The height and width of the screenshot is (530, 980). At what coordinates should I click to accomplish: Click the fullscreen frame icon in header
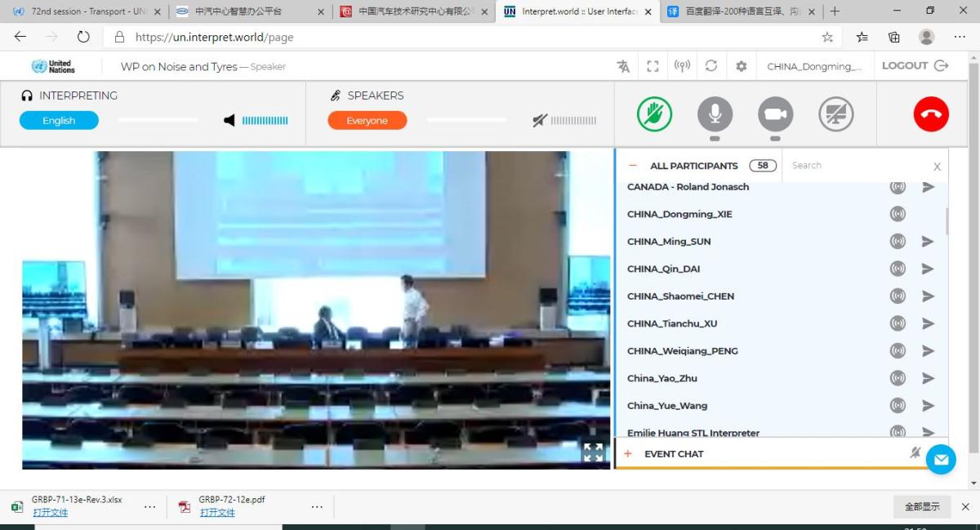tap(653, 66)
